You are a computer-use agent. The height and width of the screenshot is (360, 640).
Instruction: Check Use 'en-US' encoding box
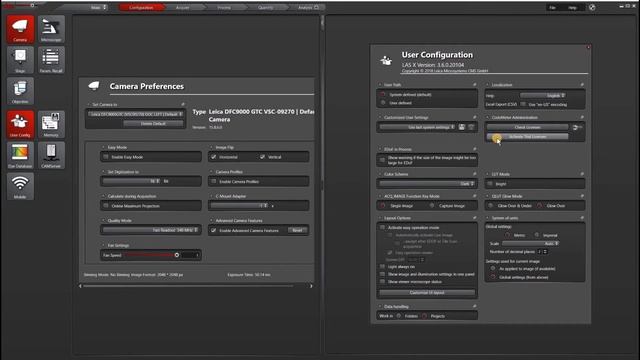[x=523, y=104]
